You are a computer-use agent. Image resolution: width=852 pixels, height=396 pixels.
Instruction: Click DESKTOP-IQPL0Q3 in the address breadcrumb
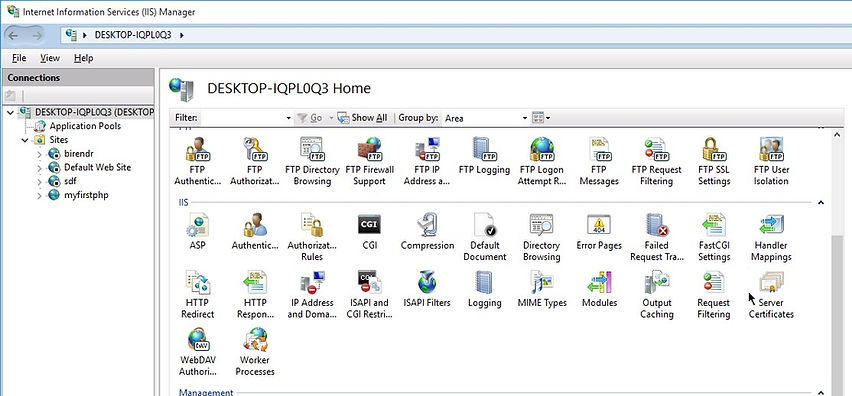pos(133,35)
